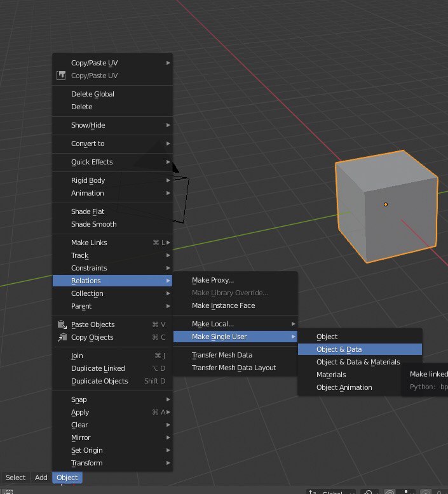Choose Make Proxy... in Relations submenu

[235, 280]
